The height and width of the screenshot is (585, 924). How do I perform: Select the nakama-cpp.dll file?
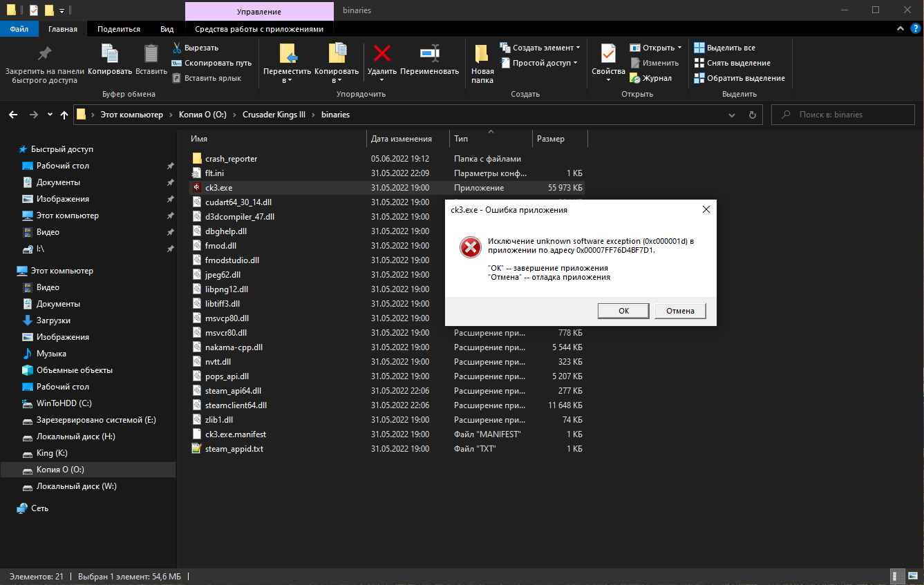point(234,347)
